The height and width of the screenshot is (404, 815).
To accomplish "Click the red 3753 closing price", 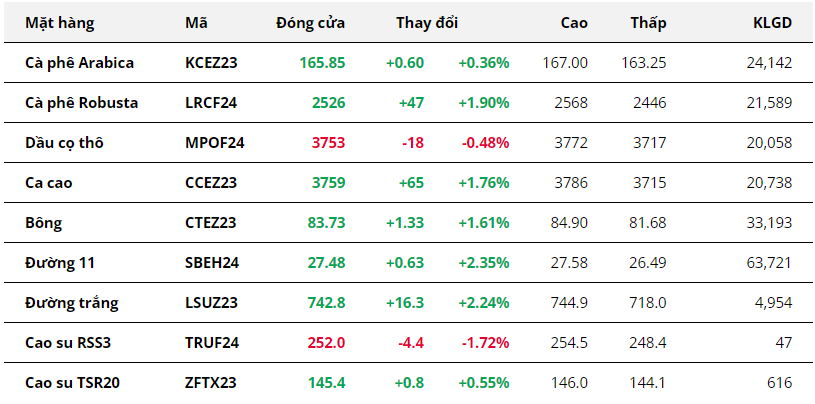I will point(328,142).
